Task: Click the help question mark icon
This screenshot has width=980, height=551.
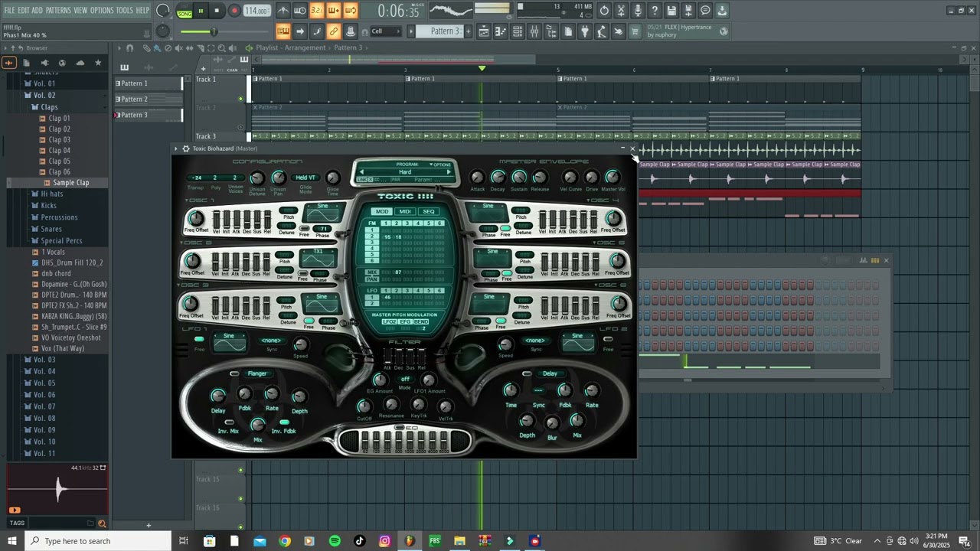Action: tap(655, 11)
